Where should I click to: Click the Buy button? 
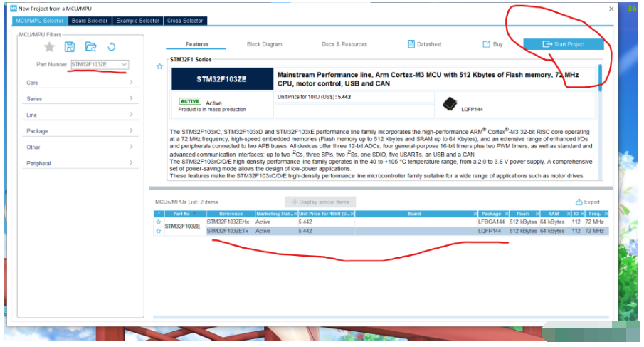coord(492,44)
